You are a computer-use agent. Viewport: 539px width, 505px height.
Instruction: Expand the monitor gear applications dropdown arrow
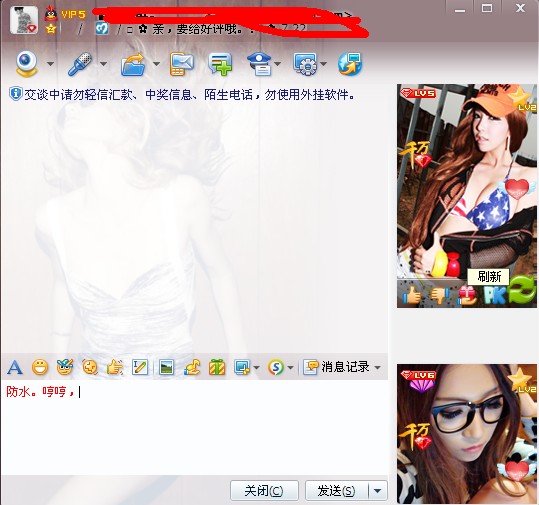(x=323, y=64)
